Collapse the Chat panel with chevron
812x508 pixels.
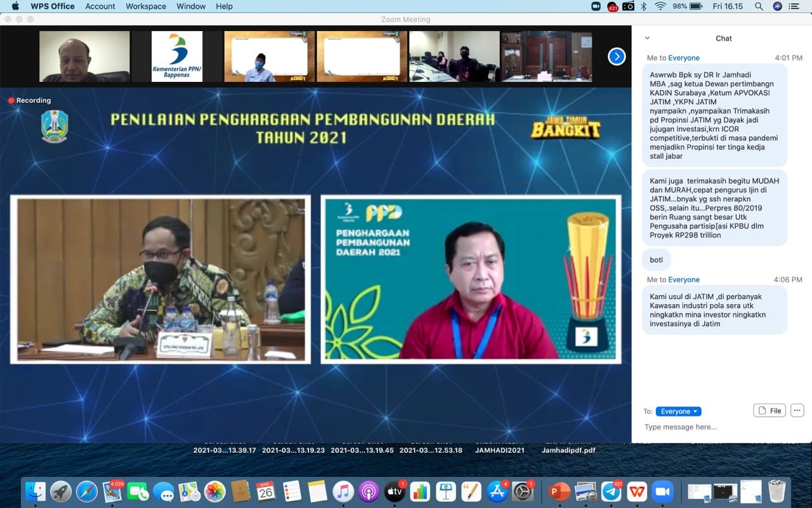coord(647,38)
